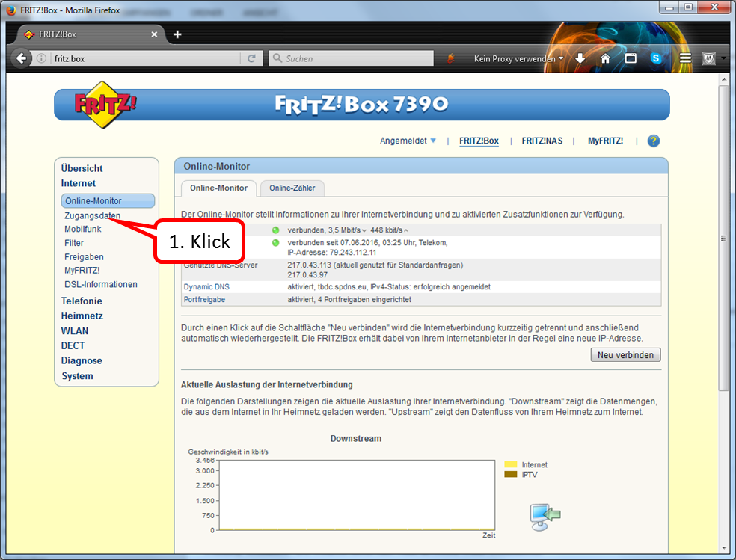Expand DECT in the sidebar
The height and width of the screenshot is (560, 736).
(x=73, y=345)
